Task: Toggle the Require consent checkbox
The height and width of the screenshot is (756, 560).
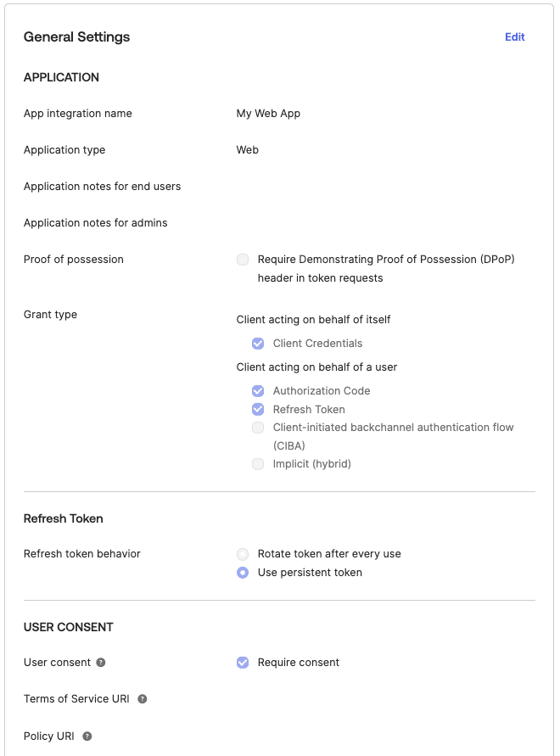Action: (x=242, y=663)
